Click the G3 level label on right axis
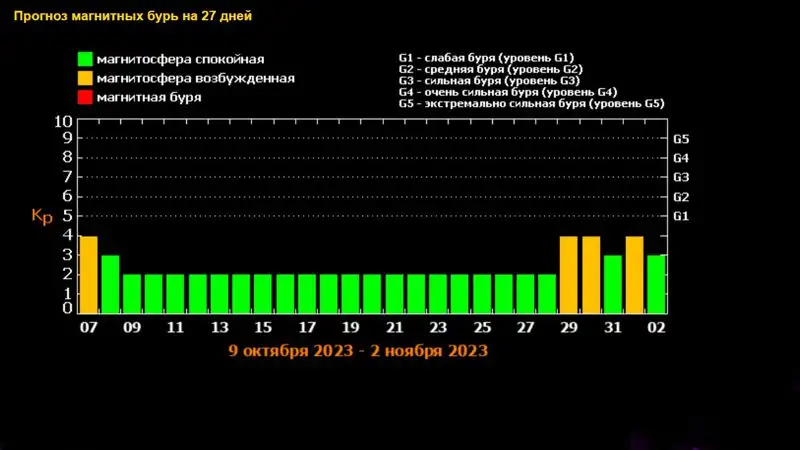Screen dimensions: 800x450 681,177
